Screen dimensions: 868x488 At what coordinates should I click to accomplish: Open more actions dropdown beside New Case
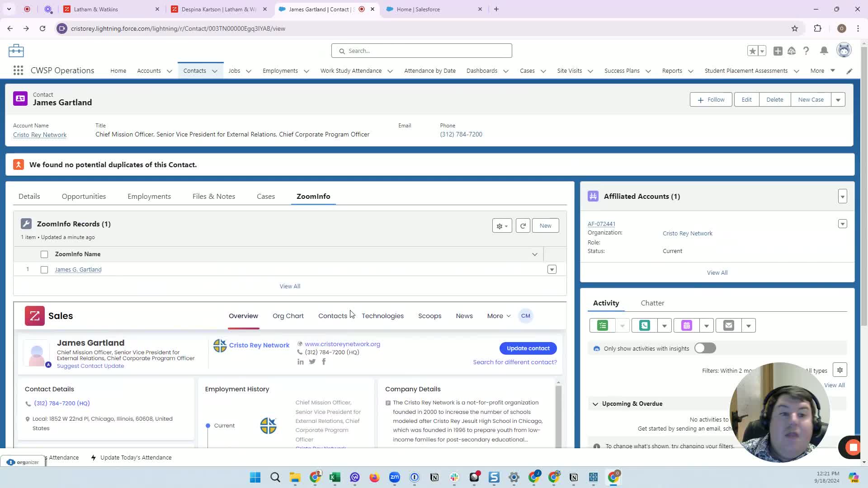(x=838, y=99)
